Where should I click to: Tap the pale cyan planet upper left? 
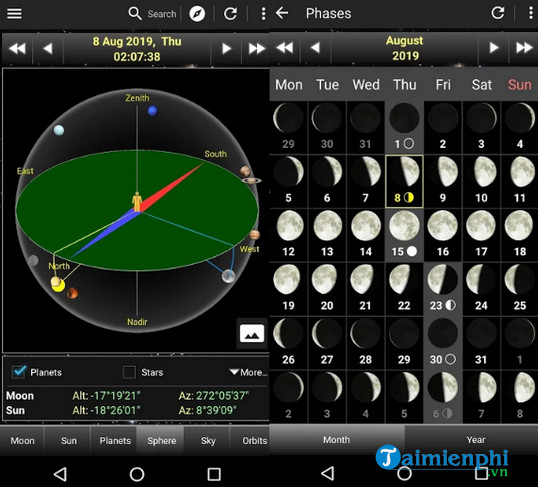[59, 130]
